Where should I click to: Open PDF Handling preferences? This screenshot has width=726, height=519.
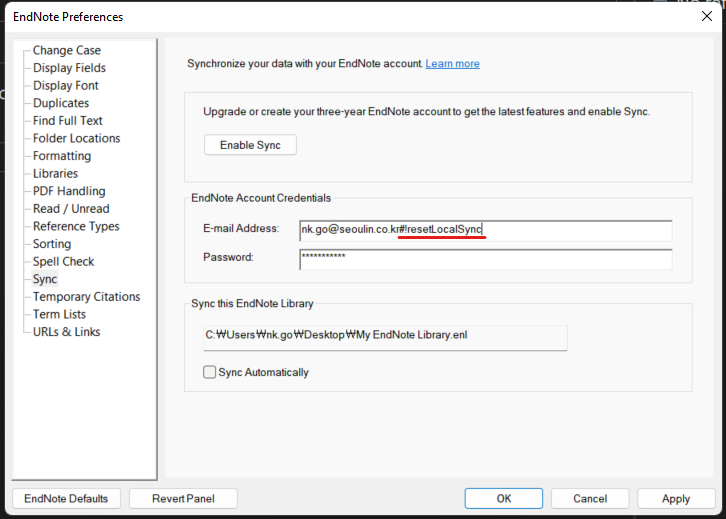click(69, 191)
